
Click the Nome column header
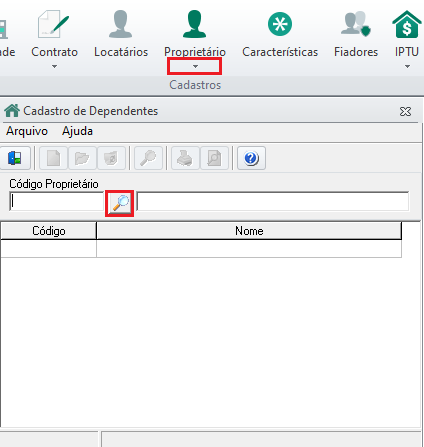(x=249, y=231)
